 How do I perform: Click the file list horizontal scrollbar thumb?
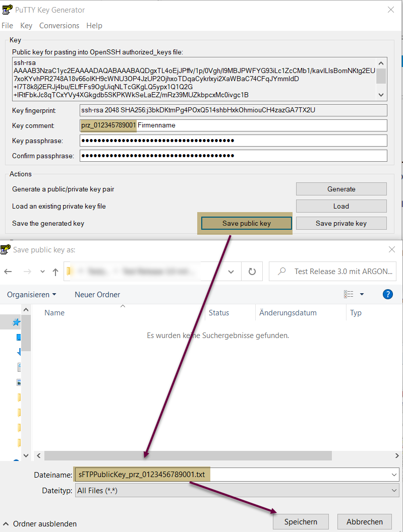(x=188, y=455)
